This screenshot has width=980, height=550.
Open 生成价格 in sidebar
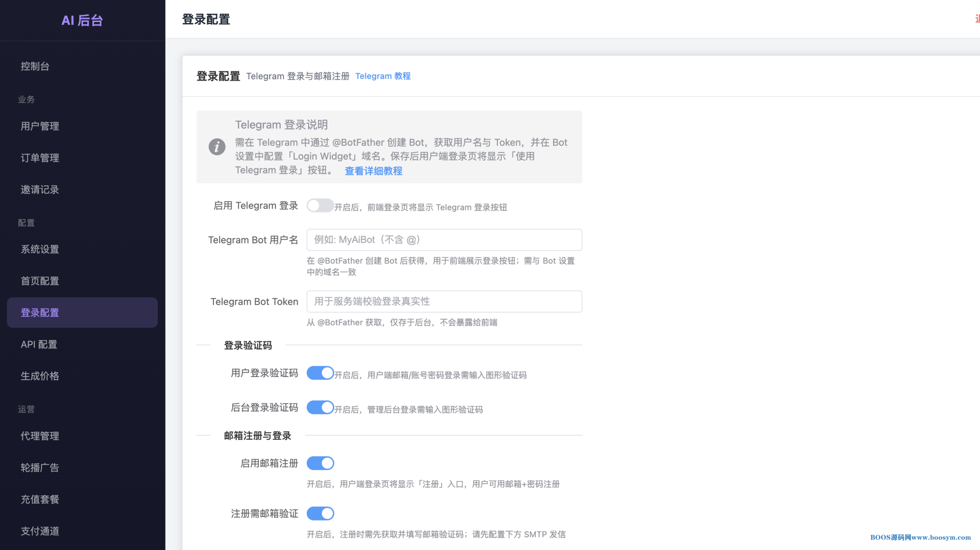tap(40, 376)
